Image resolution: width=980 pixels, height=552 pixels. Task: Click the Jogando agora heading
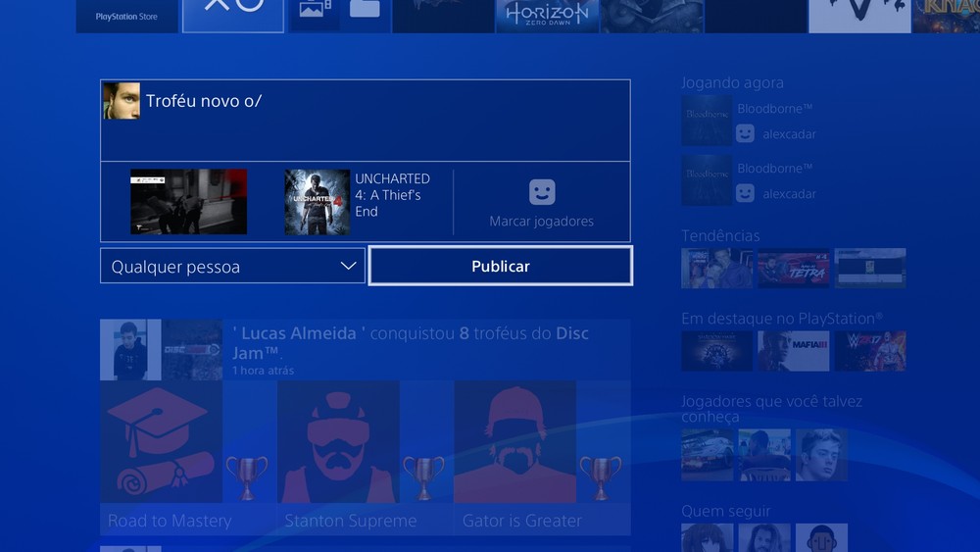(732, 82)
